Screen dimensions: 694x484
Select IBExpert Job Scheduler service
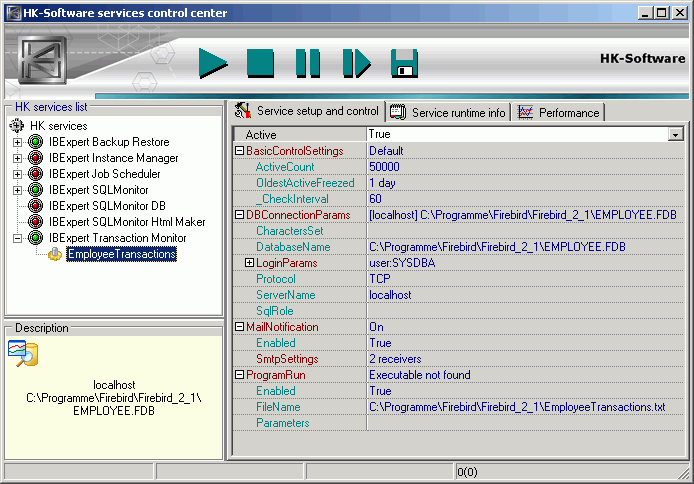coord(104,174)
